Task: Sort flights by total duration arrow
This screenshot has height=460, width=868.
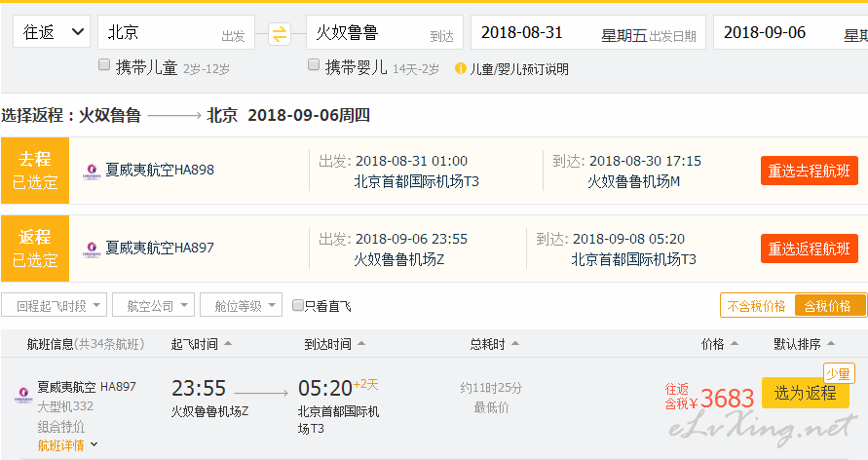Action: point(515,344)
